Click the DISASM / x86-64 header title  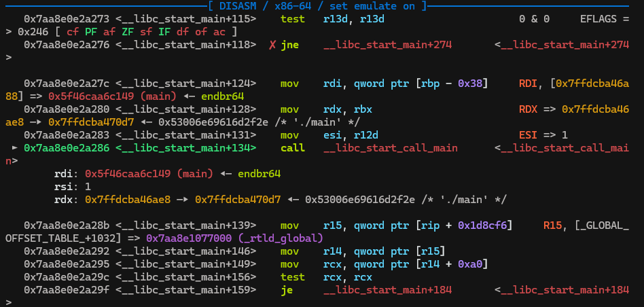pos(321,6)
